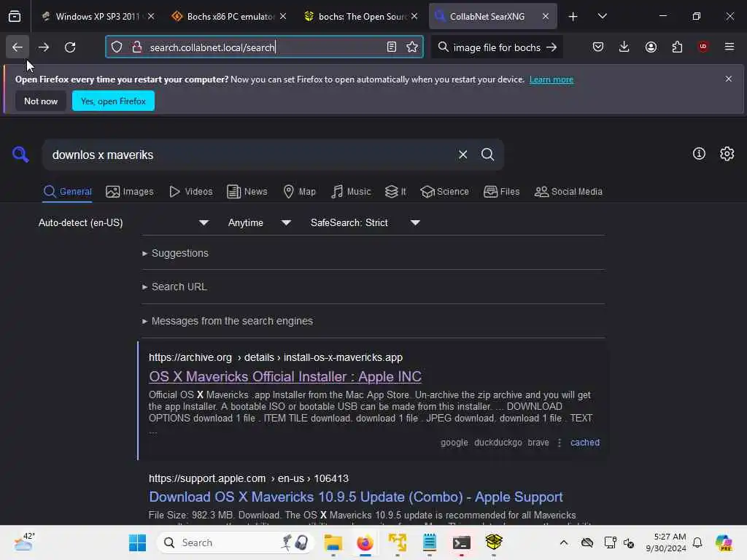Clear the SearXNG search query
Image resolution: width=747 pixels, height=560 pixels.
pos(462,155)
